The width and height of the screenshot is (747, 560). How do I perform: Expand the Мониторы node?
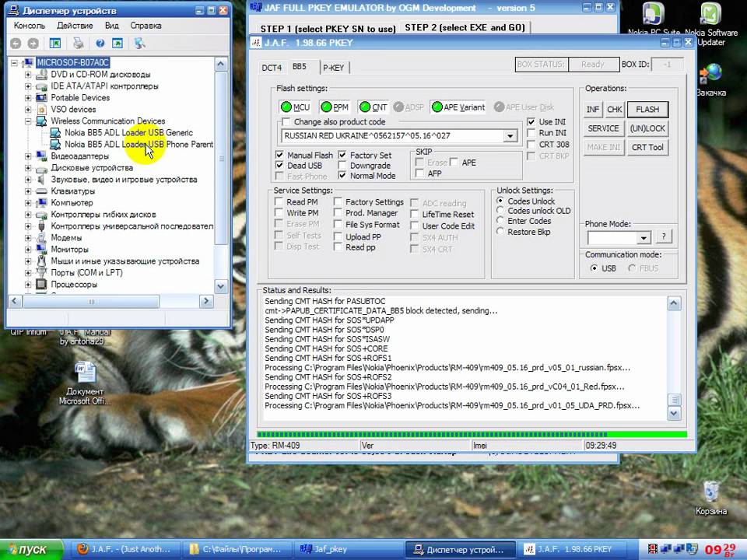point(28,250)
